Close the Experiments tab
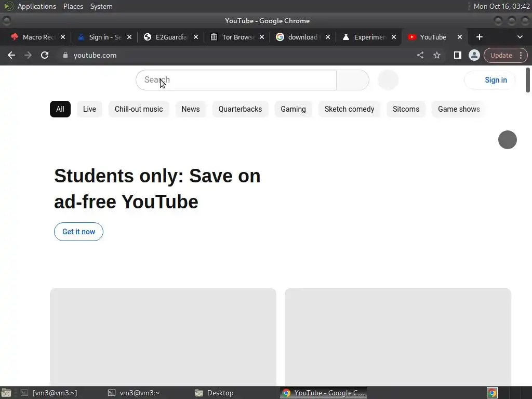This screenshot has height=399, width=532. tap(394, 37)
